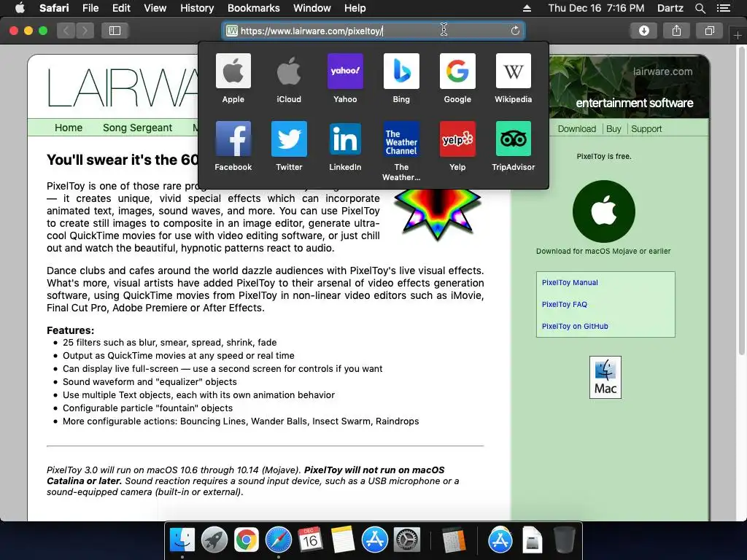Open the Google favorite tile

click(x=457, y=71)
